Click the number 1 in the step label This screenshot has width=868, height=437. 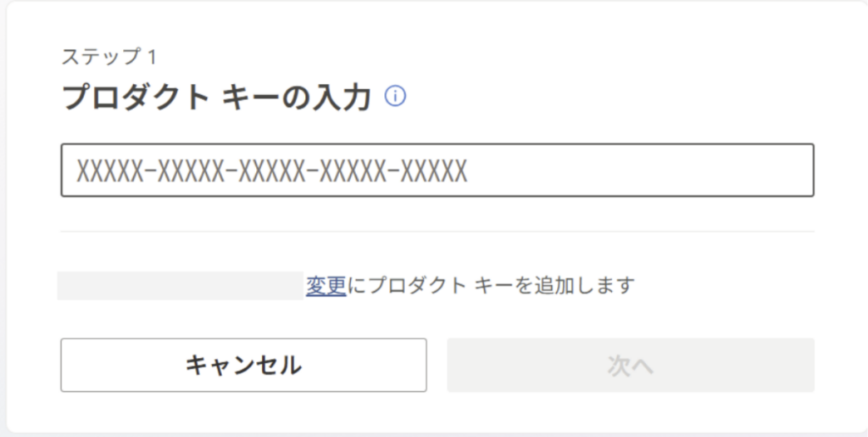click(151, 58)
